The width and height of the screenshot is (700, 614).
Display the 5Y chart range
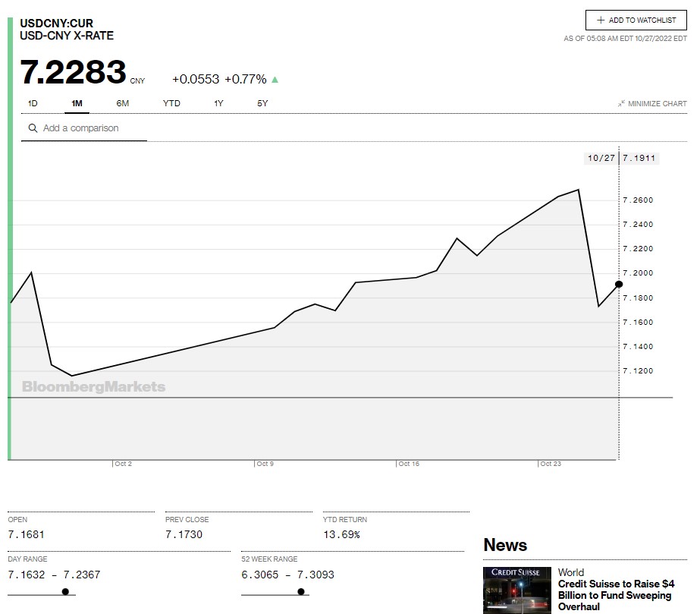coord(262,103)
